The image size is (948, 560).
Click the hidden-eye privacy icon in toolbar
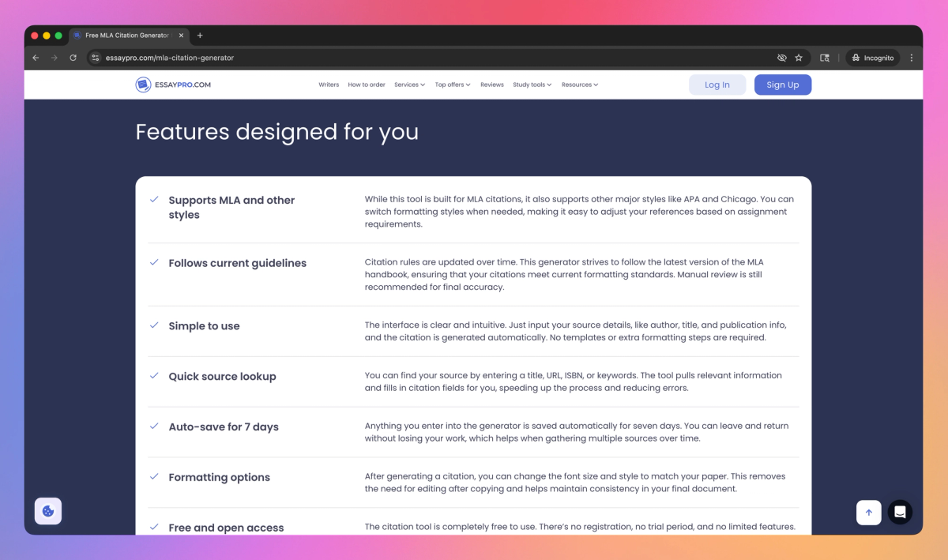[x=781, y=57]
